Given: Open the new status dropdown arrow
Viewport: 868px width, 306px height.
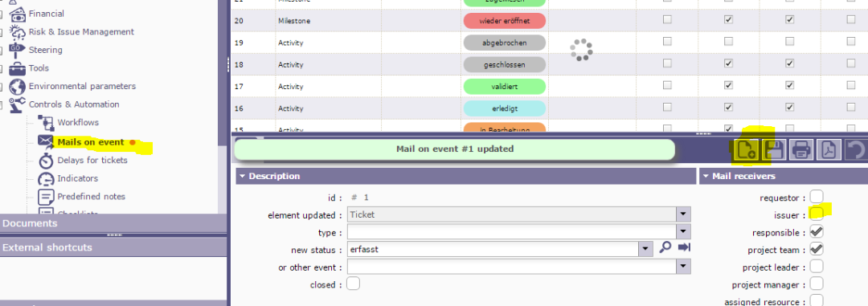Looking at the screenshot, I should pos(645,249).
